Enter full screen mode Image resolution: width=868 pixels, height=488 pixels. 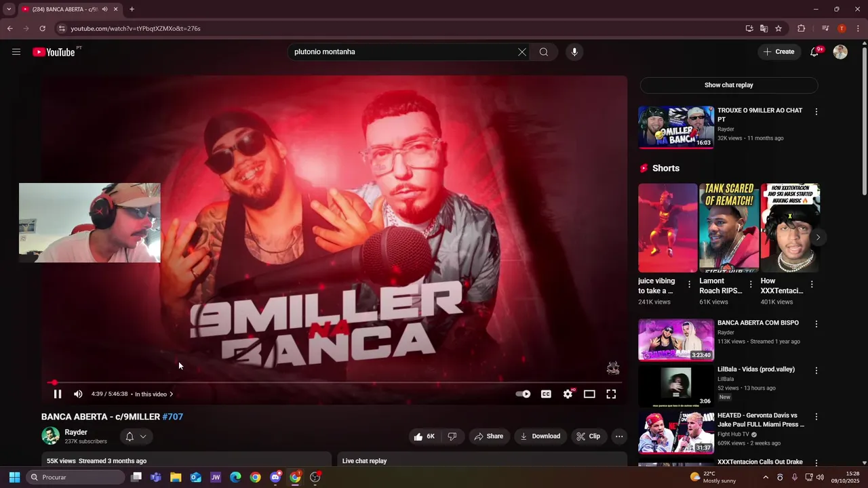[611, 394]
